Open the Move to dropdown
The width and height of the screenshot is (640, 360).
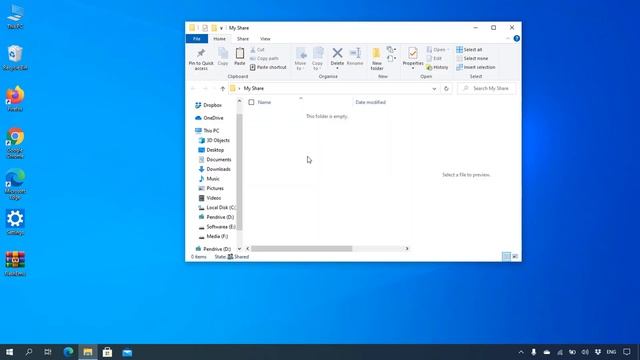[300, 59]
